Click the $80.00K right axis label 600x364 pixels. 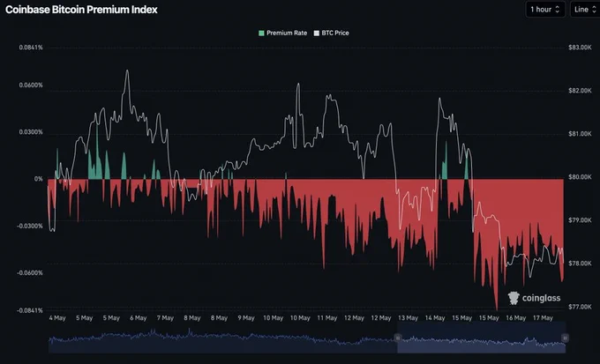point(580,177)
